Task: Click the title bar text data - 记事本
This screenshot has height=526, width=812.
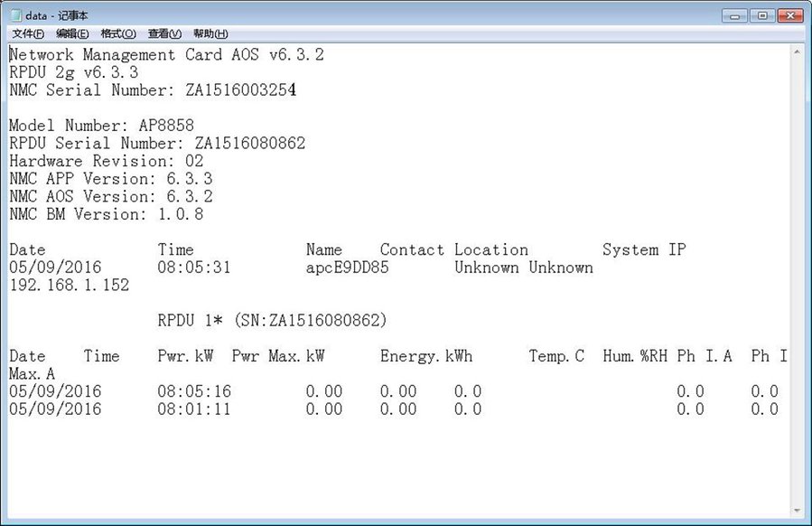Action: pos(56,15)
